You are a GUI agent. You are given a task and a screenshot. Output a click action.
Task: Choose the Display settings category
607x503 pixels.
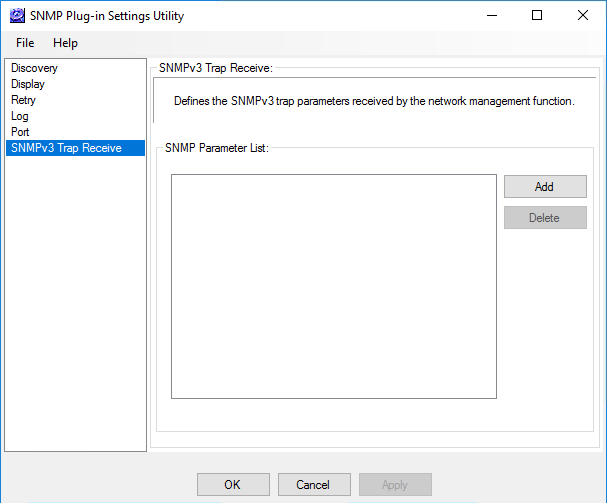pos(28,84)
